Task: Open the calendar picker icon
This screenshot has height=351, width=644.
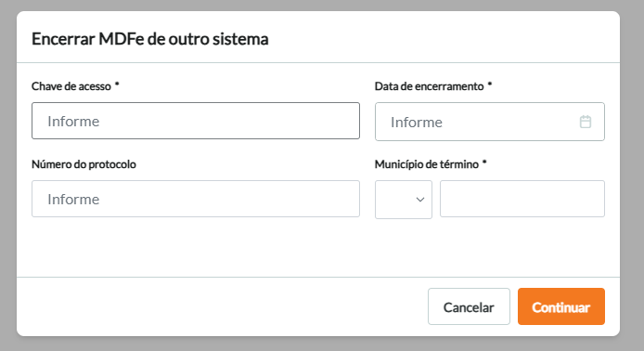Action: click(586, 122)
